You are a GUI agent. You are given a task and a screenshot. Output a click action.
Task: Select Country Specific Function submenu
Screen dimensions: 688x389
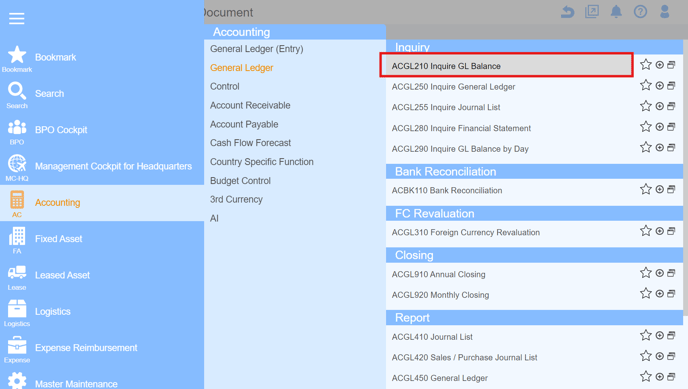coord(262,162)
